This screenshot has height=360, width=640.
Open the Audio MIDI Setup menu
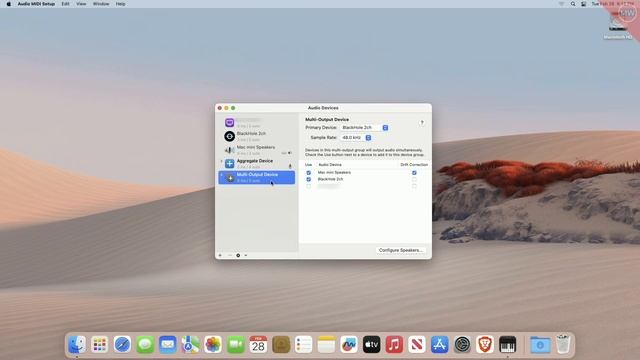[36, 4]
